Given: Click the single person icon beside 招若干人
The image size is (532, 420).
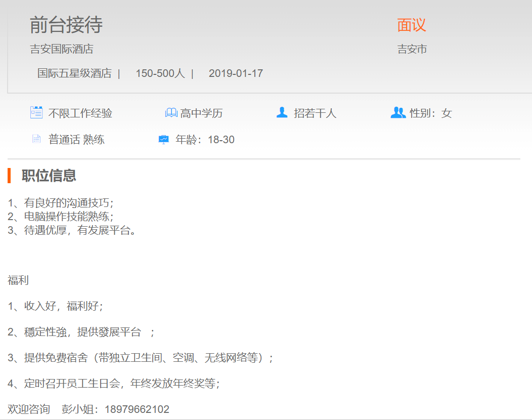Looking at the screenshot, I should [x=282, y=112].
